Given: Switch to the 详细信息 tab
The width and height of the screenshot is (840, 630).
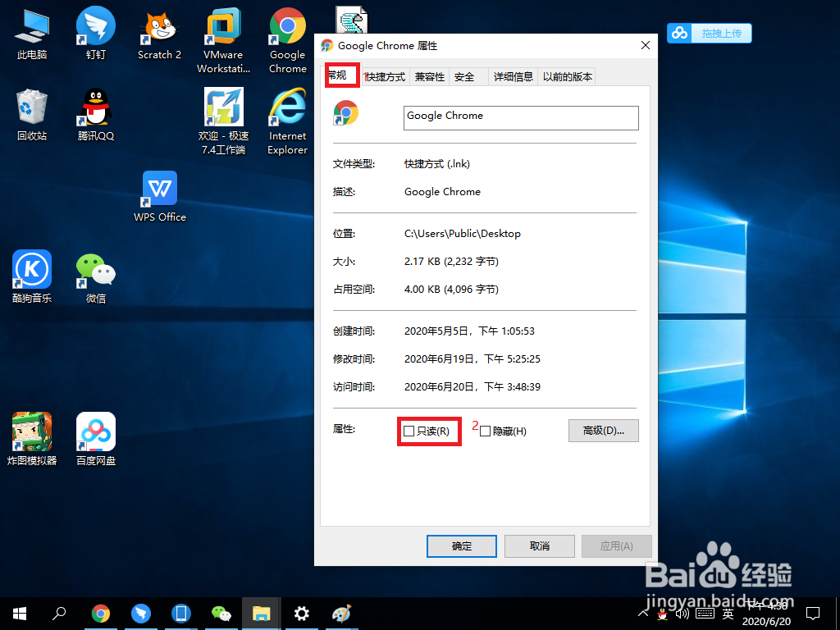Looking at the screenshot, I should click(x=514, y=77).
